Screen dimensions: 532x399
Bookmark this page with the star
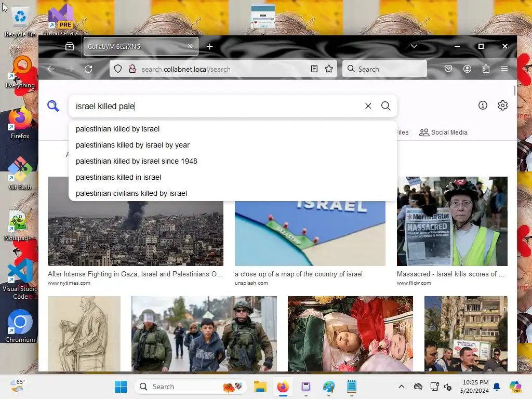coord(329,69)
